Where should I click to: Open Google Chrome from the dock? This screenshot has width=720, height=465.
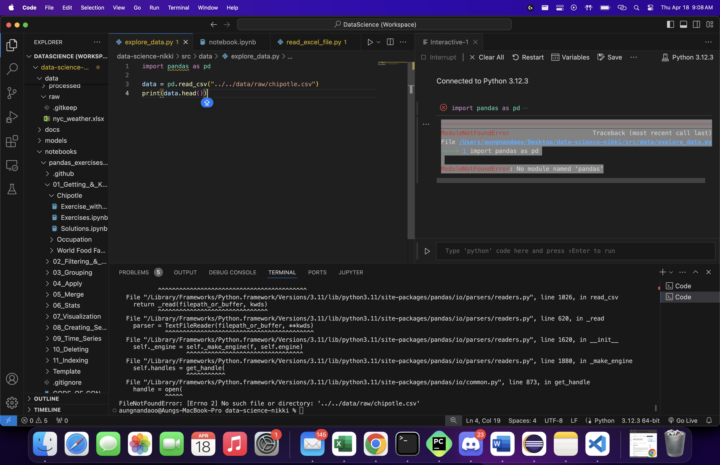pos(375,443)
